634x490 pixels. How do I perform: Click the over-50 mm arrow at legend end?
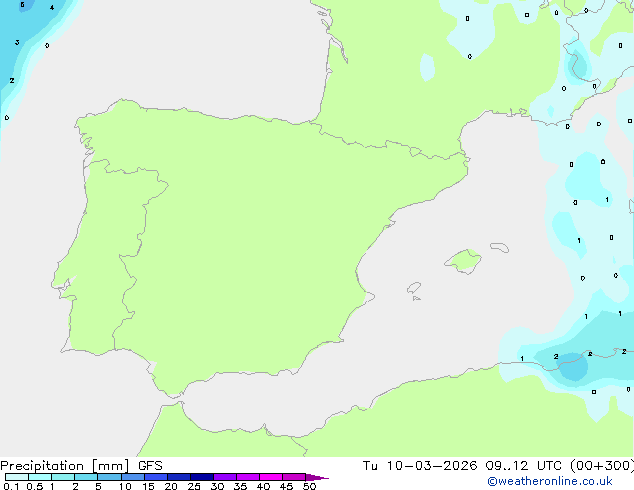click(317, 477)
